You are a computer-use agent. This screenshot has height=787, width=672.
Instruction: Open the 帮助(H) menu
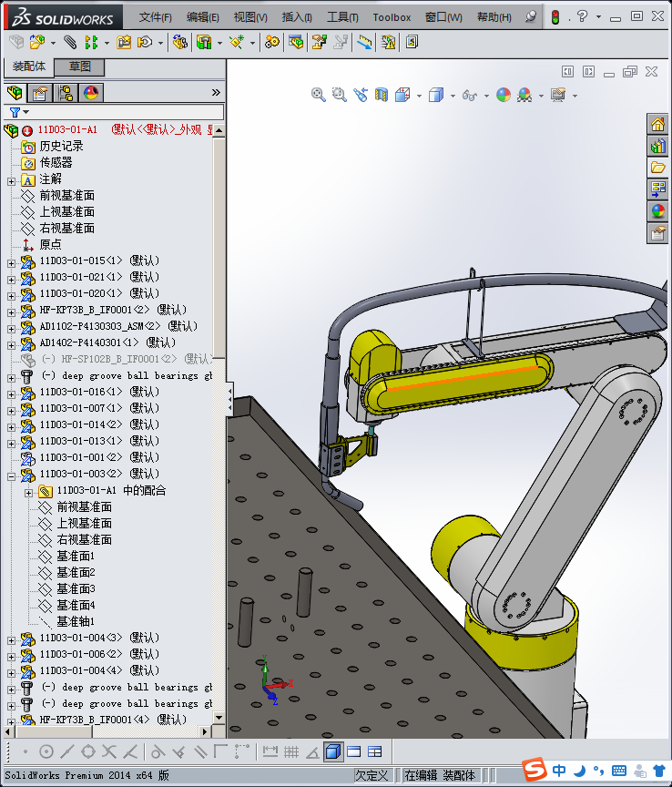pos(494,17)
